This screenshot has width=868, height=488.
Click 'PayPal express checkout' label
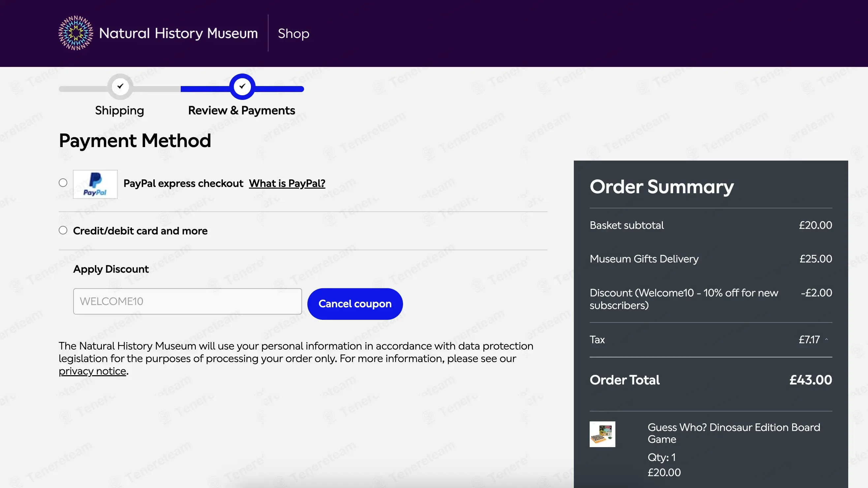[183, 184]
